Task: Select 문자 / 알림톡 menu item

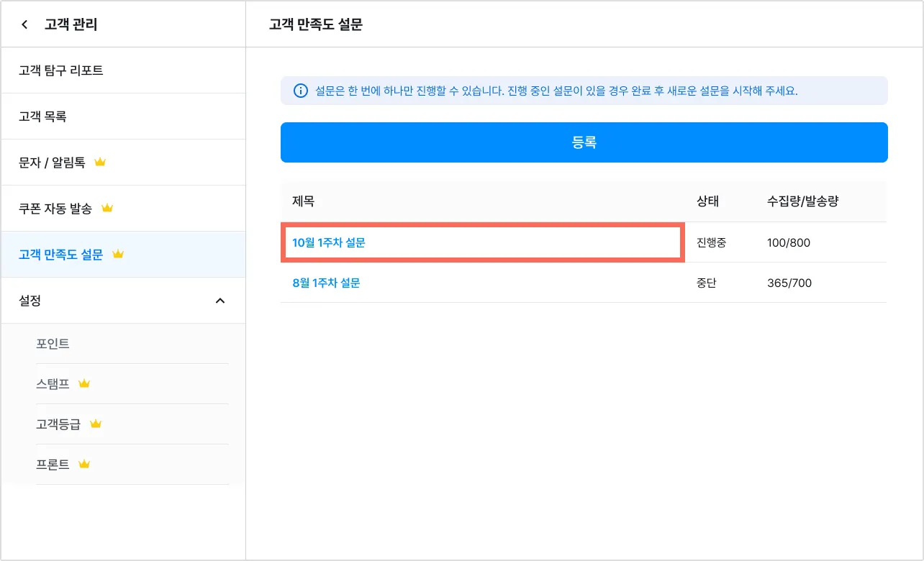Action: click(52, 163)
